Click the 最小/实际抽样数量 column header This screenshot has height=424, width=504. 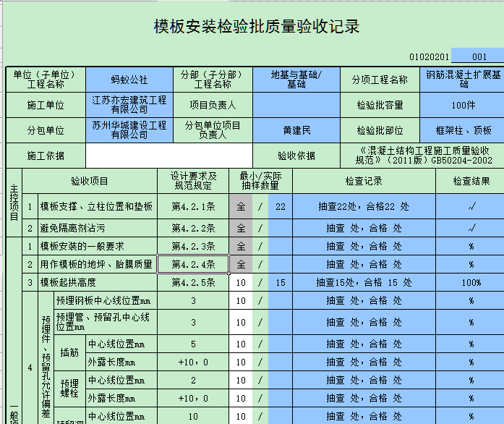(x=261, y=181)
